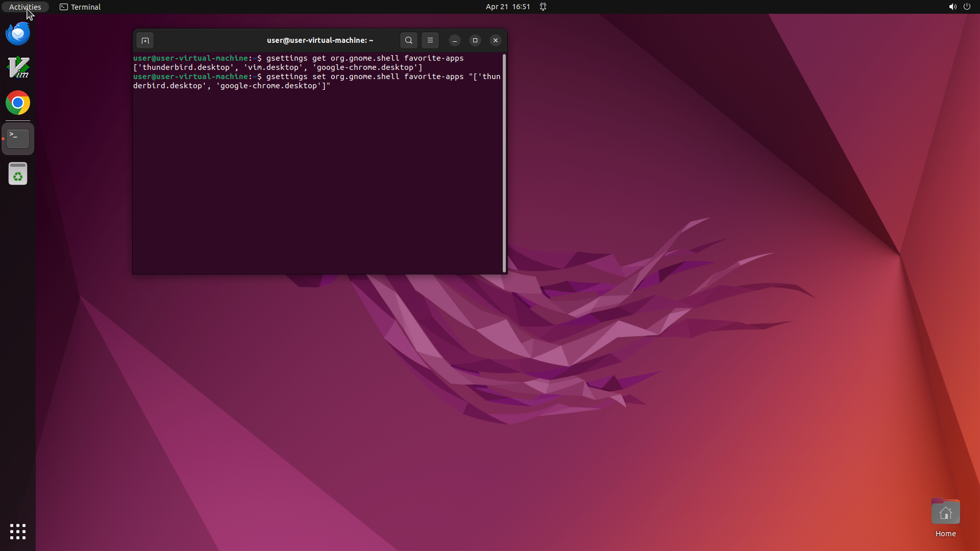Open the Terminal app menu in top bar
The image size is (980, 551).
80,7
